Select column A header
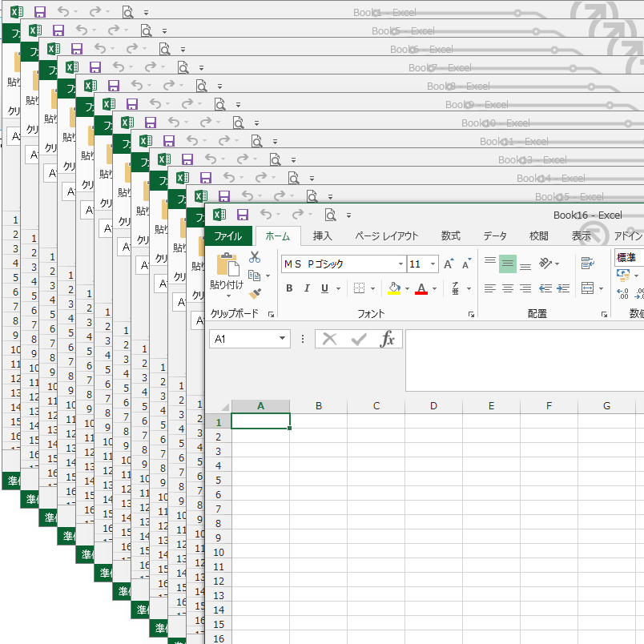 pos(261,406)
